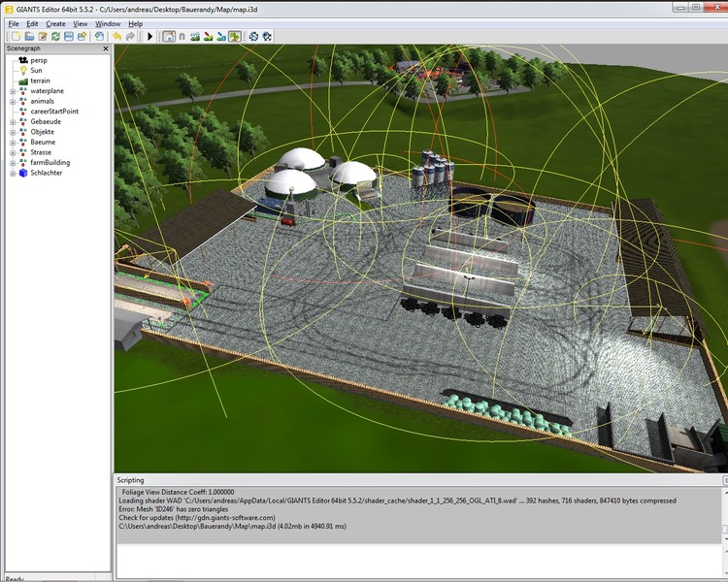Image resolution: width=728 pixels, height=582 pixels.
Task: Select the Baeume node
Action: [x=43, y=142]
